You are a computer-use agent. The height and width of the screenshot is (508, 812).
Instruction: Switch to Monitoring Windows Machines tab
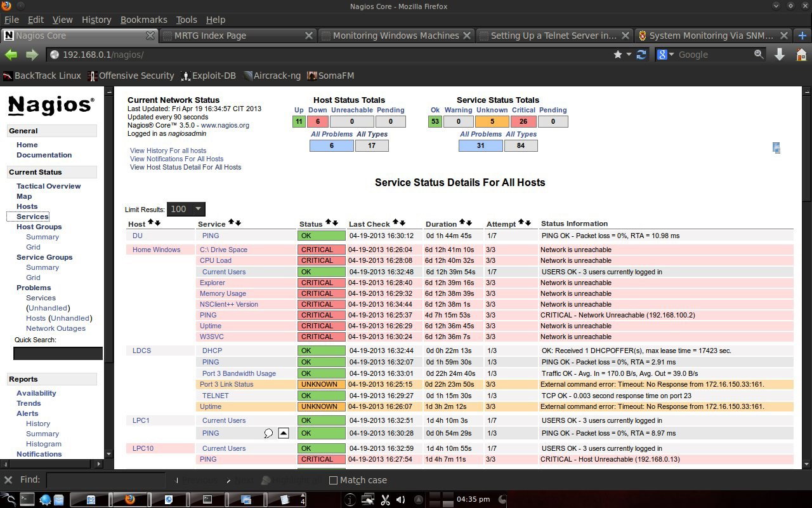396,36
